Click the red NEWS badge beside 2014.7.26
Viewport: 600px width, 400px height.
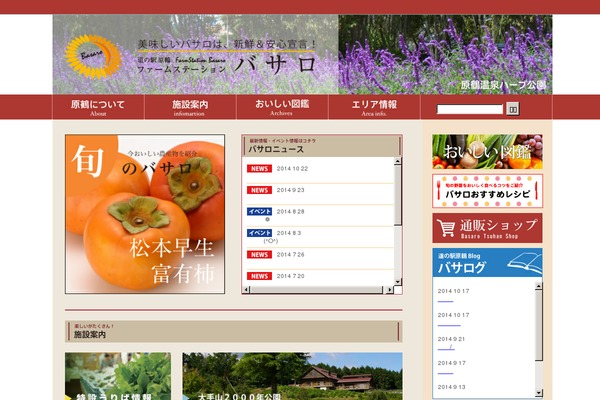tap(259, 255)
